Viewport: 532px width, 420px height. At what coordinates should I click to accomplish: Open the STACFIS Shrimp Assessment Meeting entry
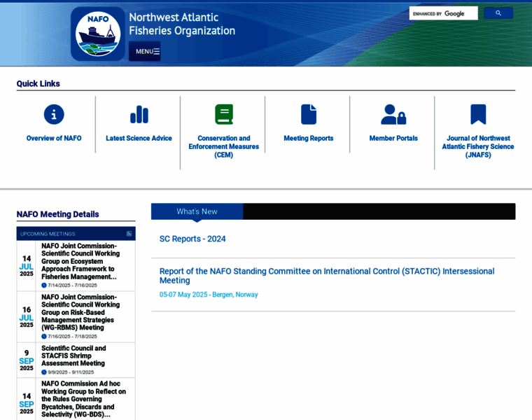pyautogui.click(x=73, y=356)
